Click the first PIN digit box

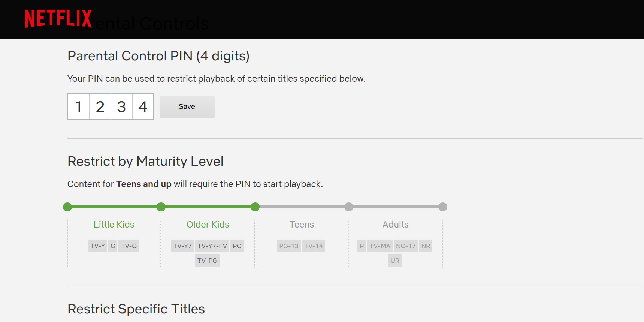tap(78, 106)
